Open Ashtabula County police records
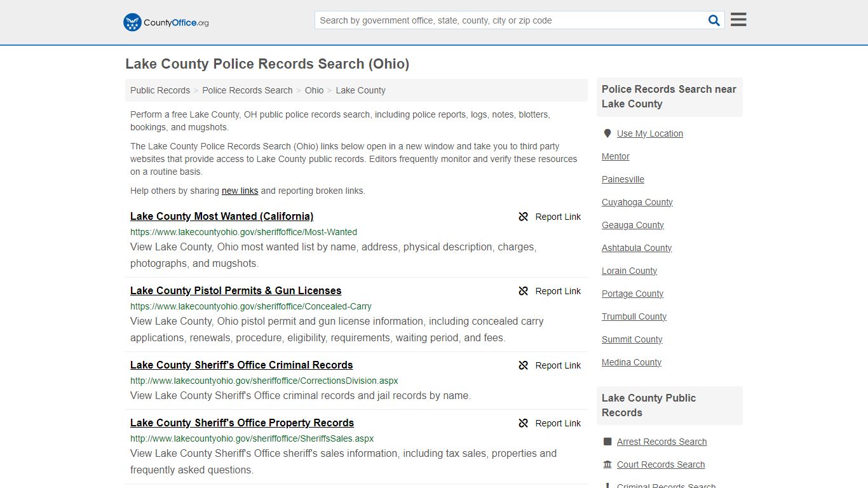This screenshot has height=488, width=868. pos(637,248)
